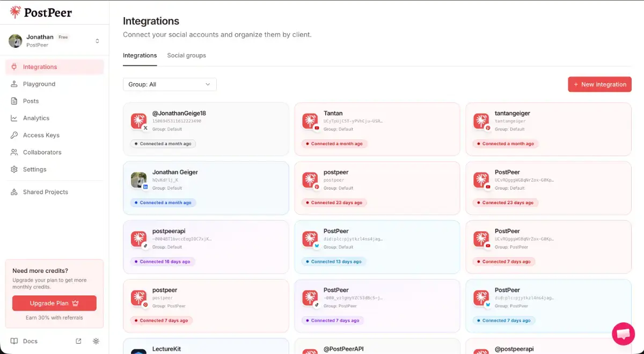The width and height of the screenshot is (644, 354).
Task: Open Access Keys from the sidebar
Action: tap(54, 135)
